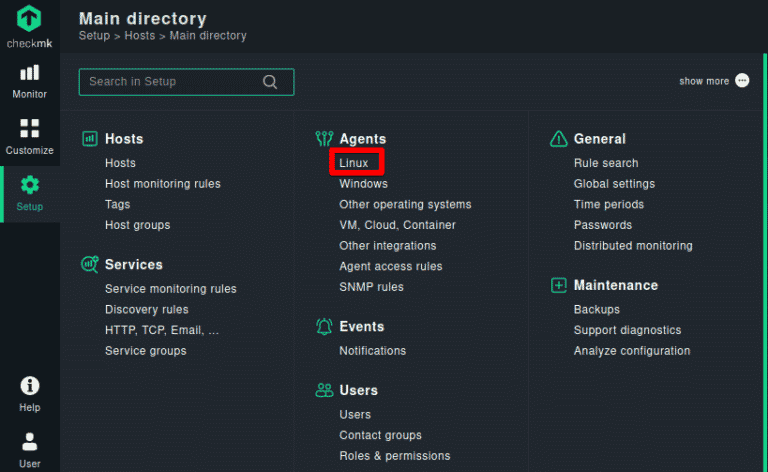
Task: Click the search magnifier icon
Action: [270, 82]
